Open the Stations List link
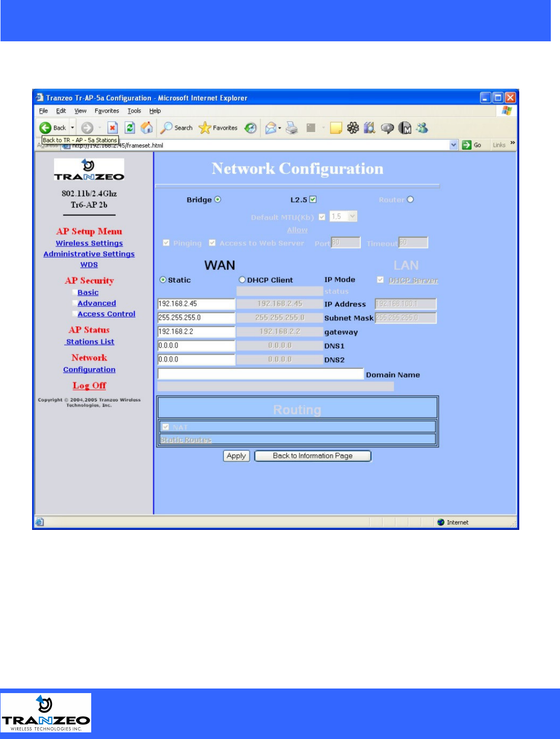560x739 pixels. (x=90, y=342)
